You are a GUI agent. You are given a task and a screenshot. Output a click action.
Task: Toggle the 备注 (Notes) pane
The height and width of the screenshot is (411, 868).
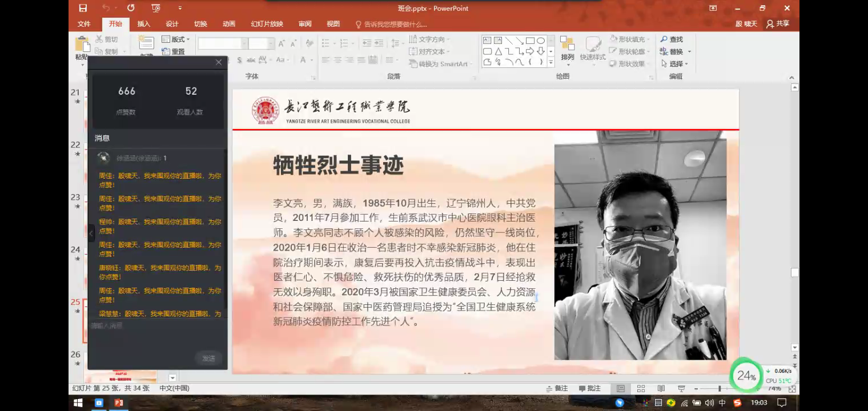557,389
